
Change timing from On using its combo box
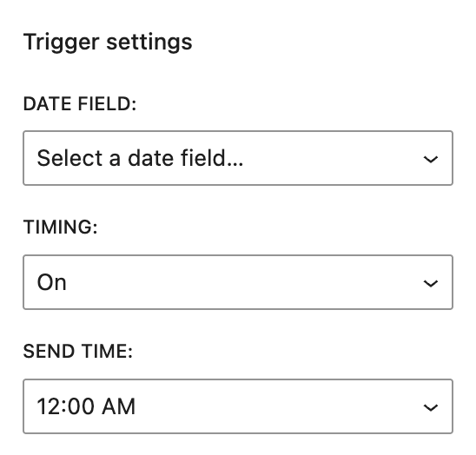pos(238,282)
